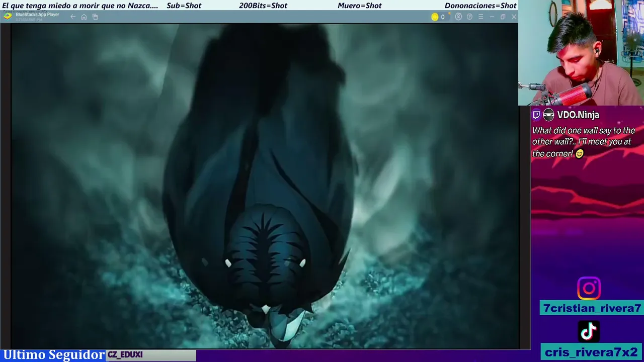Screen dimensions: 644x362
Task: Click the Sub=Shot text in top banner
Action: coord(184,6)
